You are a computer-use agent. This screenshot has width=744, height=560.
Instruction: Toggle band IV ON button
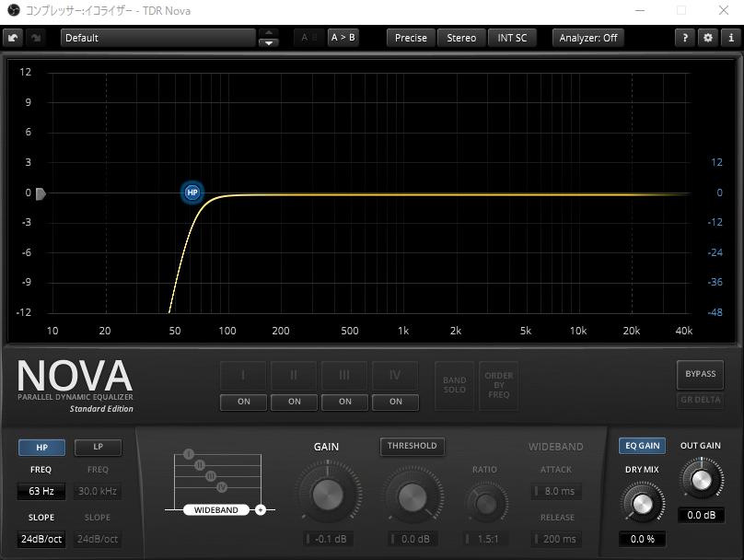pyautogui.click(x=396, y=402)
